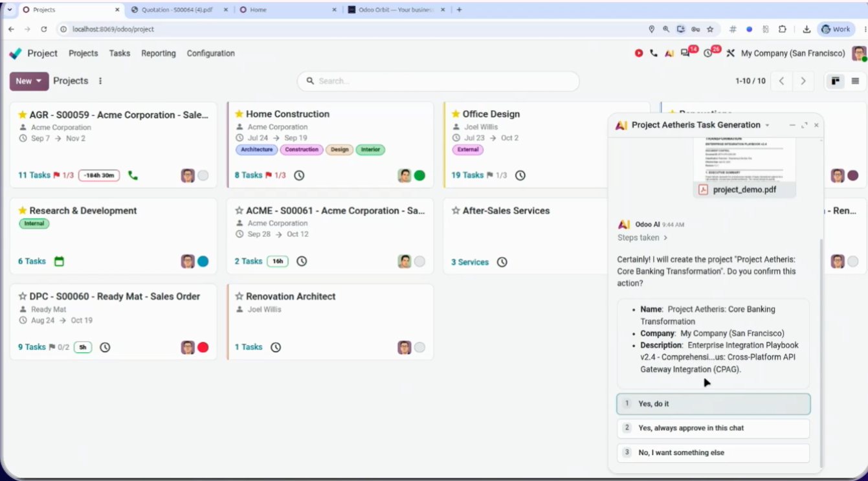Click the Project app logo icon
Viewport: 868px width, 481px height.
tap(16, 54)
